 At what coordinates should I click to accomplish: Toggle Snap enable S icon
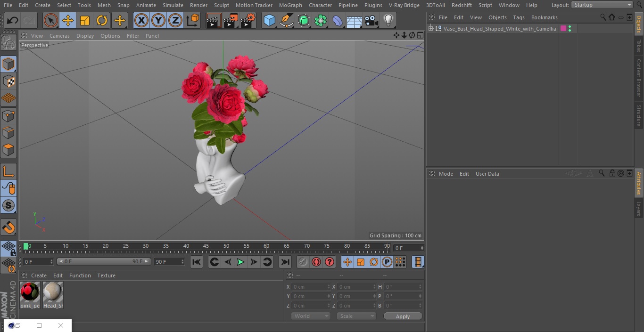8,205
